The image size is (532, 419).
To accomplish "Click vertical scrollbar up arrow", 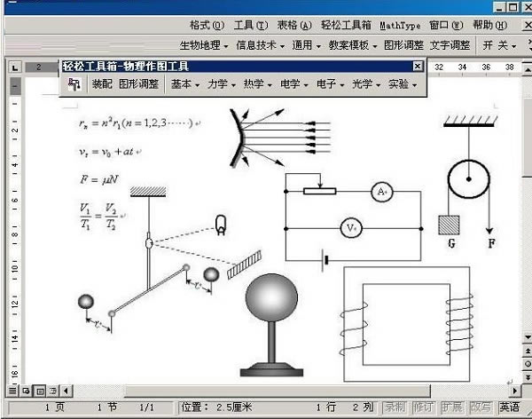I will click(528, 69).
